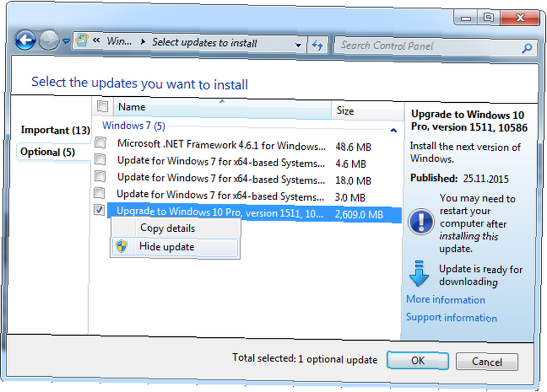Select the Upgrade to Windows 10 Pro row
547x392 pixels.
coord(254,213)
